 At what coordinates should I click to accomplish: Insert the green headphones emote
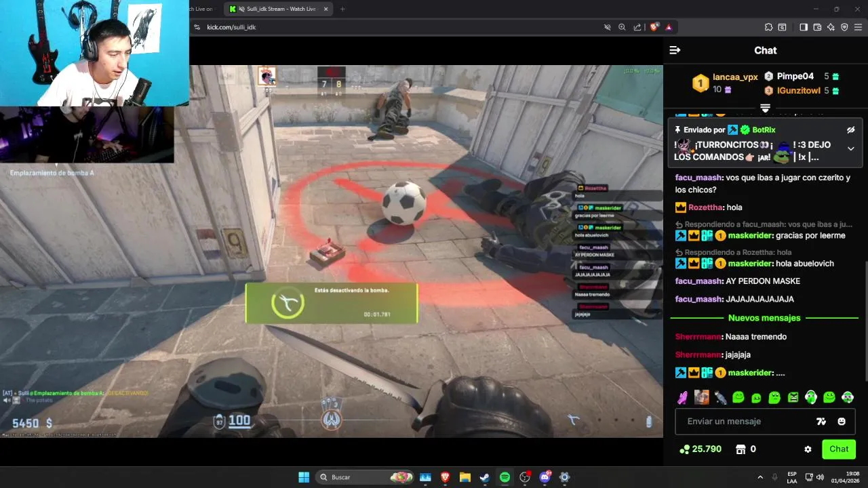point(811,398)
